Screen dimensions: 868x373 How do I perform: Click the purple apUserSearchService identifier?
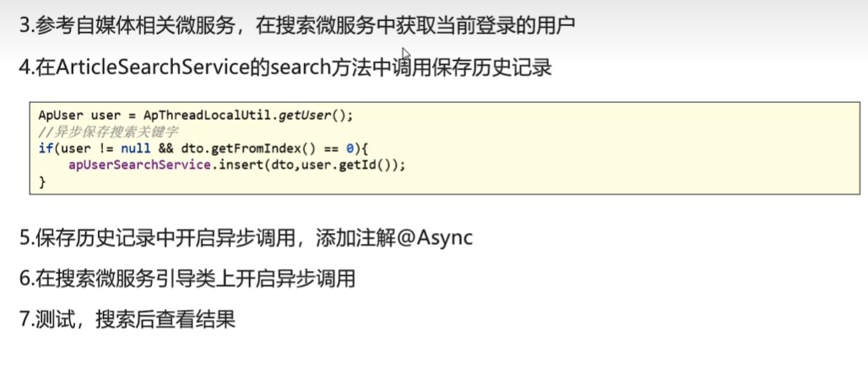click(139, 165)
